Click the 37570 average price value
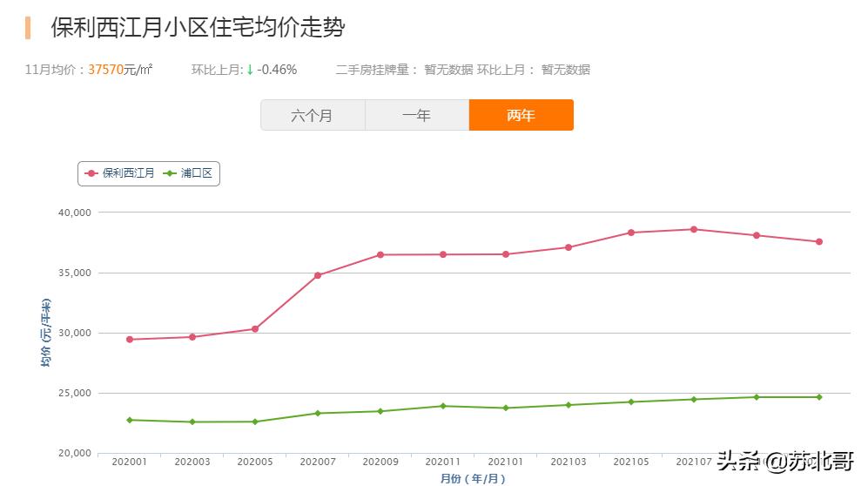The height and width of the screenshot is (486, 868). (x=105, y=70)
